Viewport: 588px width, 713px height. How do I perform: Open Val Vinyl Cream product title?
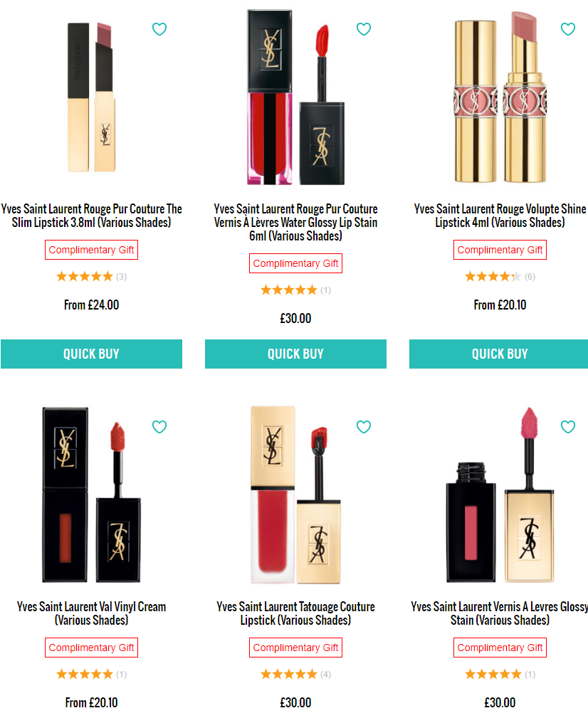pyautogui.click(x=91, y=613)
